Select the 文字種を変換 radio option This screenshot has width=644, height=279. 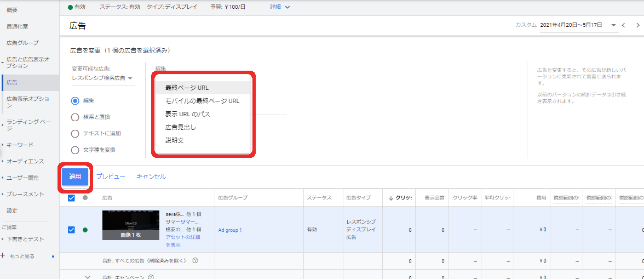coord(75,150)
